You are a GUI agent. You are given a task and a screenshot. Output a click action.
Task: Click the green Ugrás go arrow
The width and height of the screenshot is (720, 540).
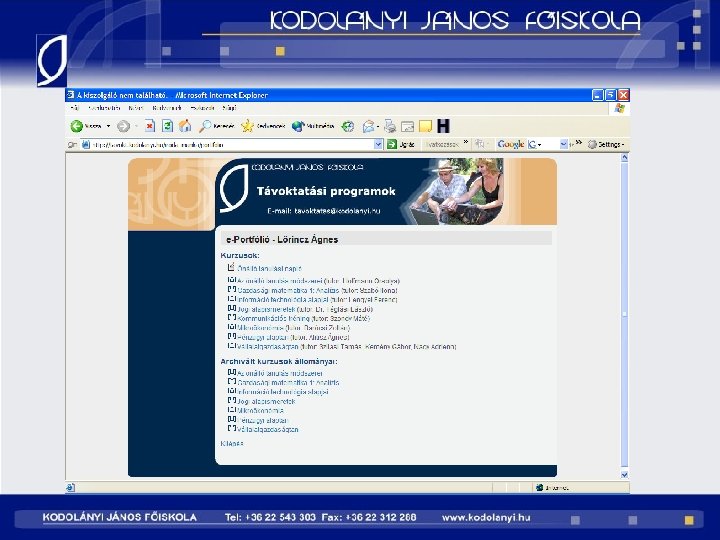pos(392,144)
